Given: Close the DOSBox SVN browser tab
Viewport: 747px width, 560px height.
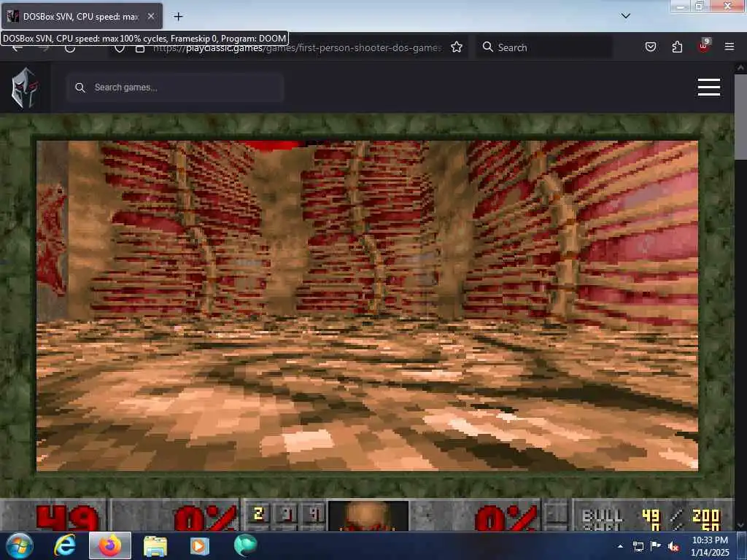Looking at the screenshot, I should click(x=150, y=17).
